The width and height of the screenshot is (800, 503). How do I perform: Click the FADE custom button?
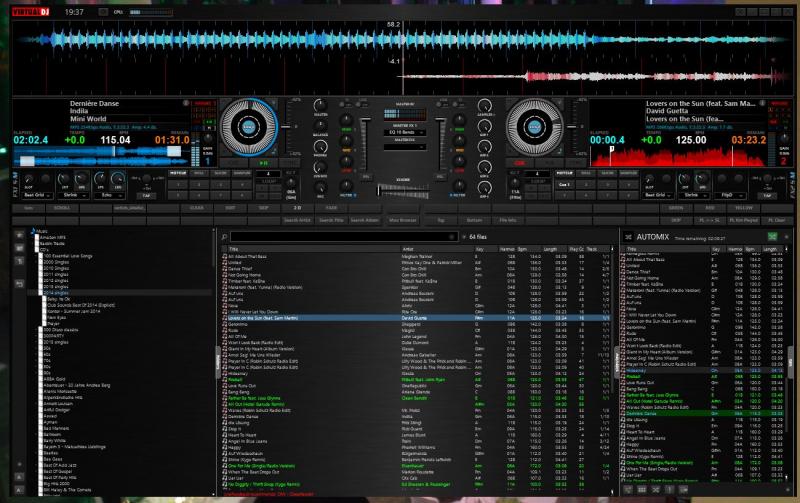point(332,208)
